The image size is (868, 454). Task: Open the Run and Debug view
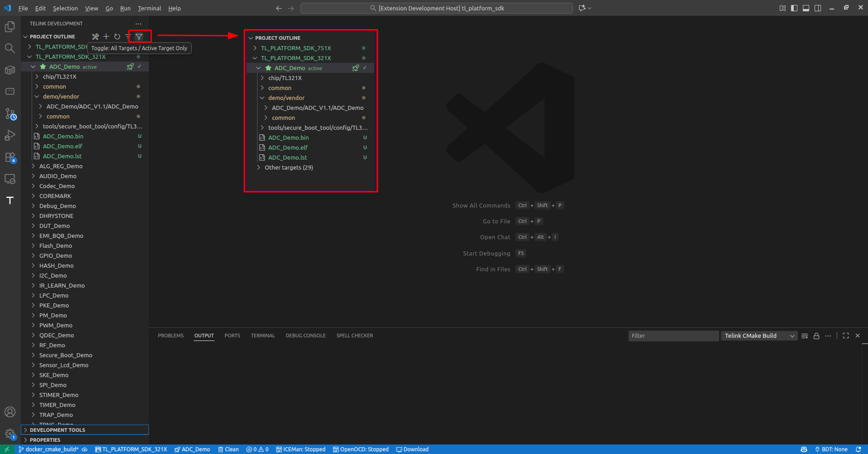coord(10,135)
